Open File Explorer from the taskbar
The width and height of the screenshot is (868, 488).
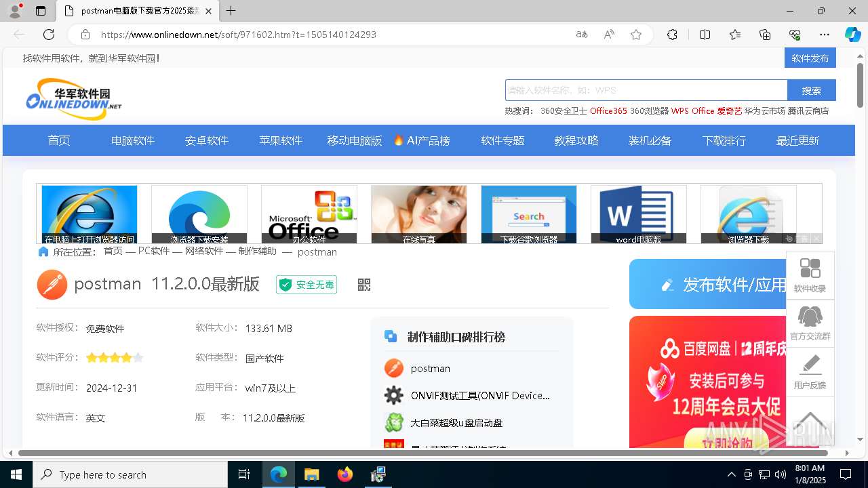pos(311,474)
